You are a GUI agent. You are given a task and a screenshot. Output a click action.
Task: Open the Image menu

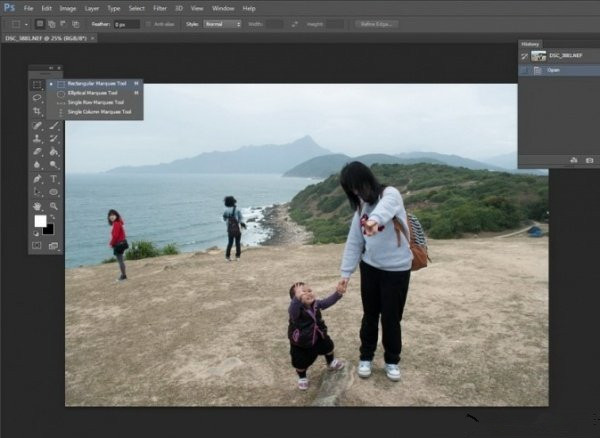point(68,8)
